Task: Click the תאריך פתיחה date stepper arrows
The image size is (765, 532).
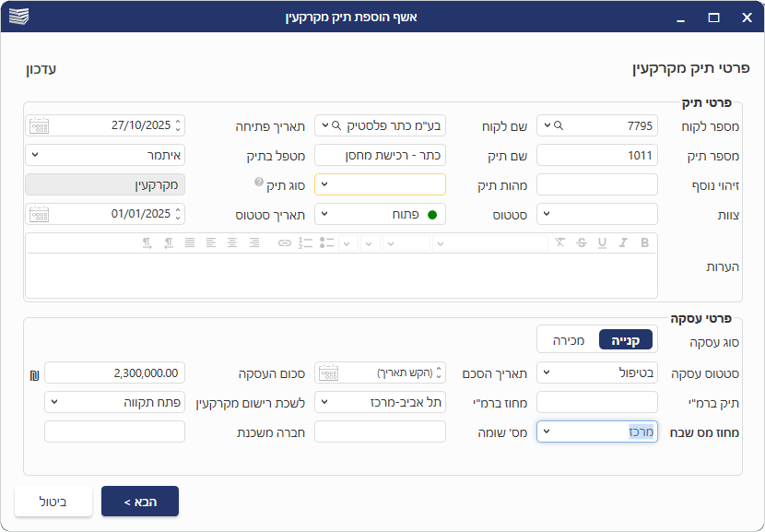Action: (x=178, y=125)
